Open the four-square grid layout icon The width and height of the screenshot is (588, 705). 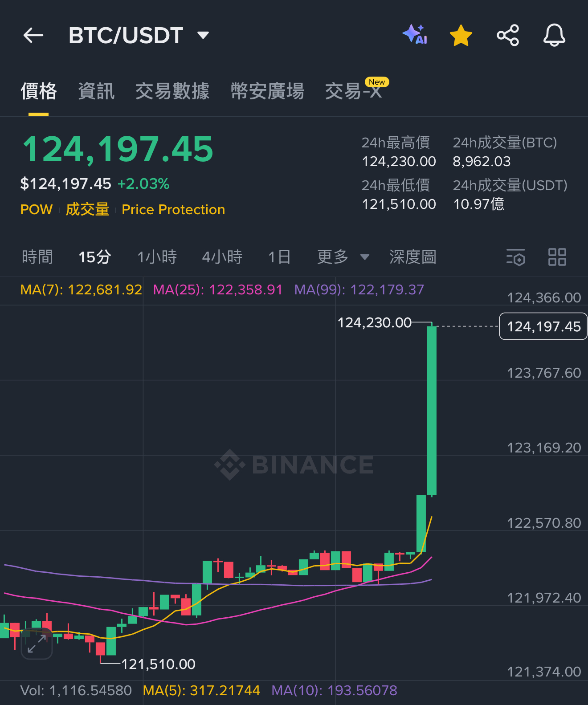click(x=557, y=257)
